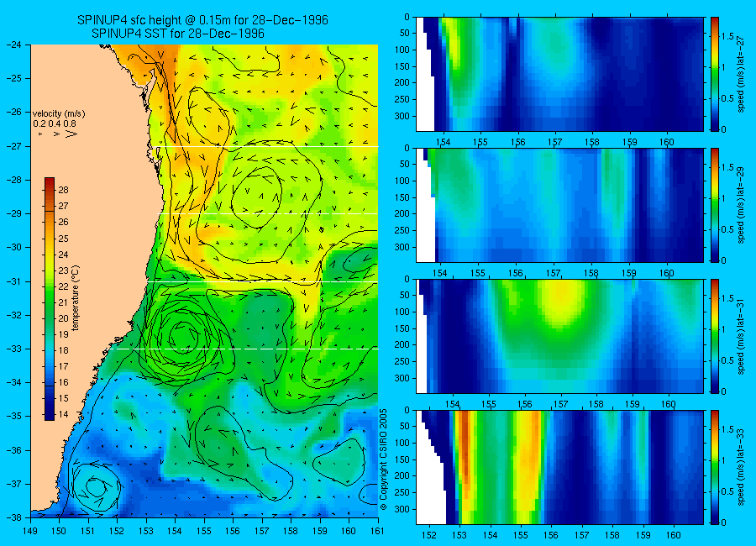756x546 pixels.
Task: Click the 152 longitude label under the lat=-33 panel
Action: (429, 535)
